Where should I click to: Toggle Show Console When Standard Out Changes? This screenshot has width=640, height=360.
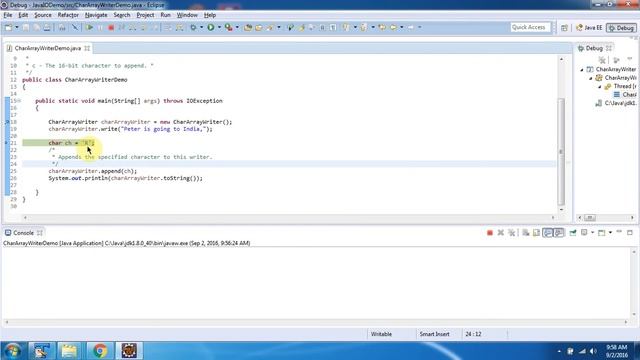[548, 233]
